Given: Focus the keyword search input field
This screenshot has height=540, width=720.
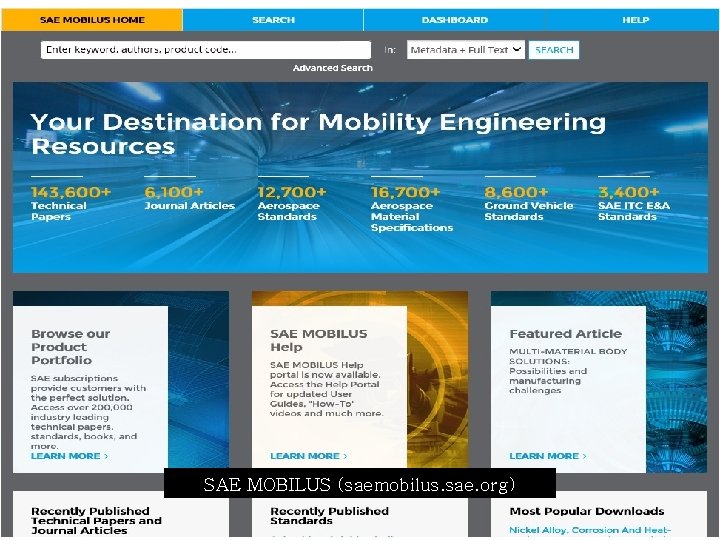Looking at the screenshot, I should coord(206,50).
